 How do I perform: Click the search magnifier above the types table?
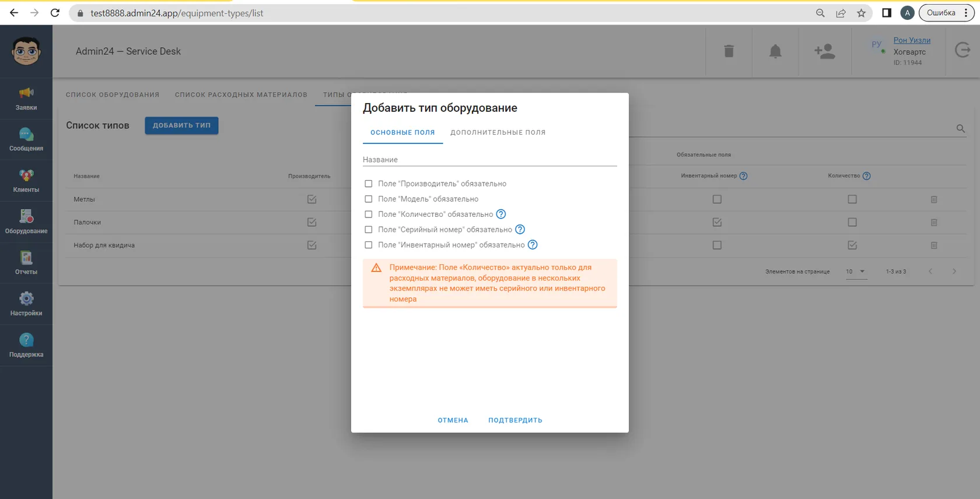(x=961, y=128)
